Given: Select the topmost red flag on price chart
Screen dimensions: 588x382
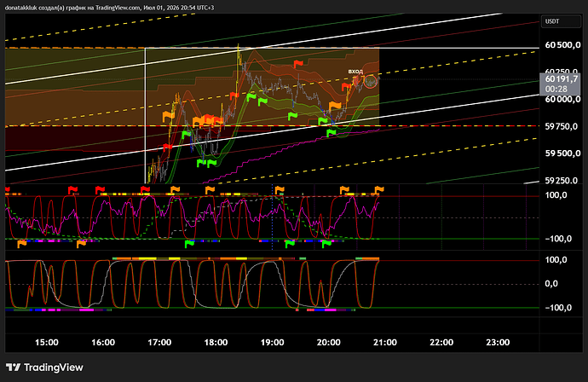Looking at the screenshot, I should coord(298,64).
